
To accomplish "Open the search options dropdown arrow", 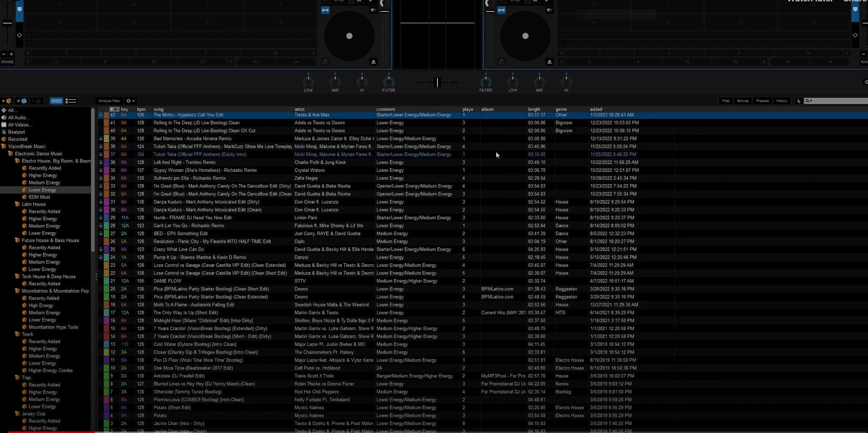I will click(808, 101).
